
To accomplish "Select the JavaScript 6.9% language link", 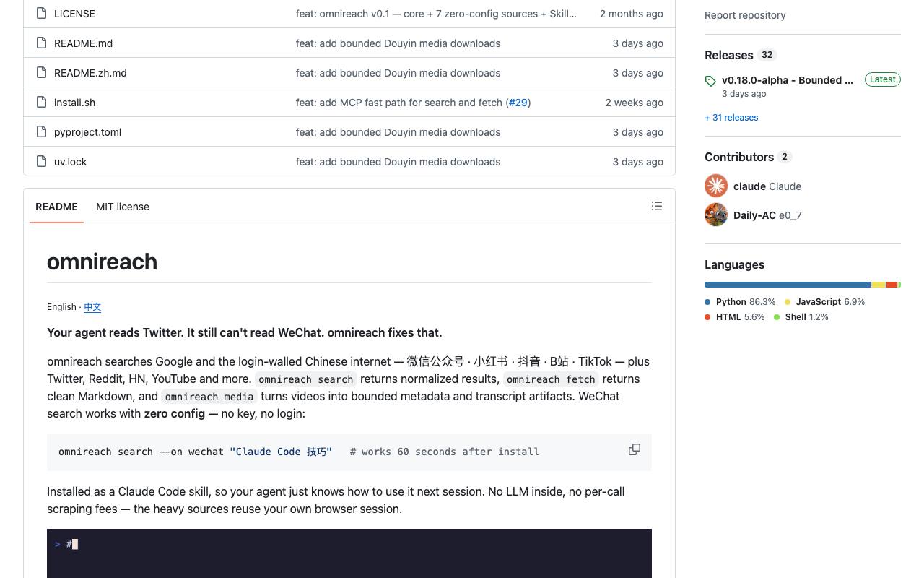I will pos(824,302).
